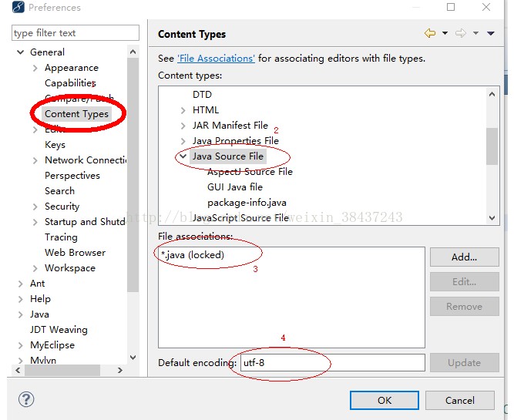Screen dimensions: 514x420
Task: Select AspectJ Source File content type
Action: pos(250,172)
